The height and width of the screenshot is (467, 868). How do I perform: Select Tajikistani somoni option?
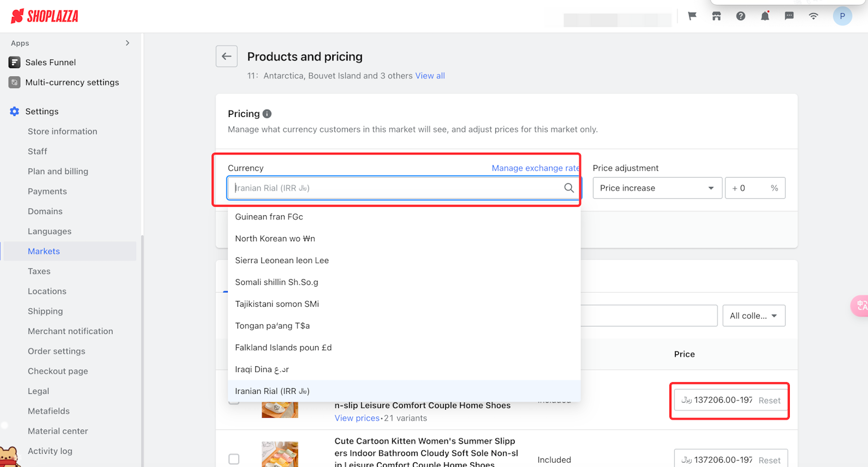click(404, 304)
